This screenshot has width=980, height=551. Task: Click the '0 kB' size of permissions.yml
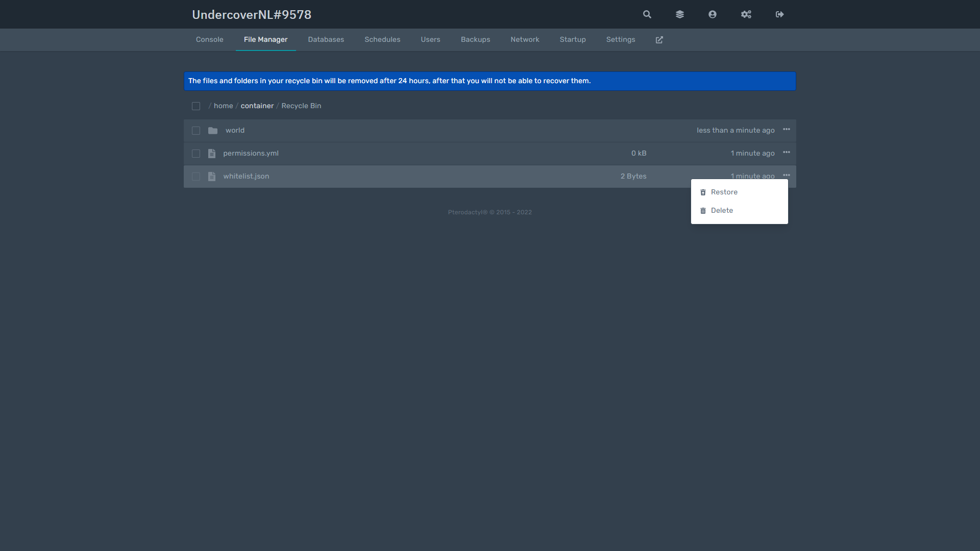639,154
